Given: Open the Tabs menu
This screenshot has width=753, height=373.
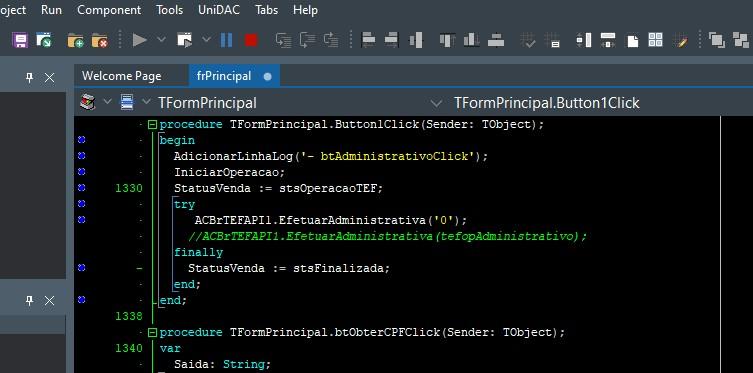Looking at the screenshot, I should coord(267,10).
